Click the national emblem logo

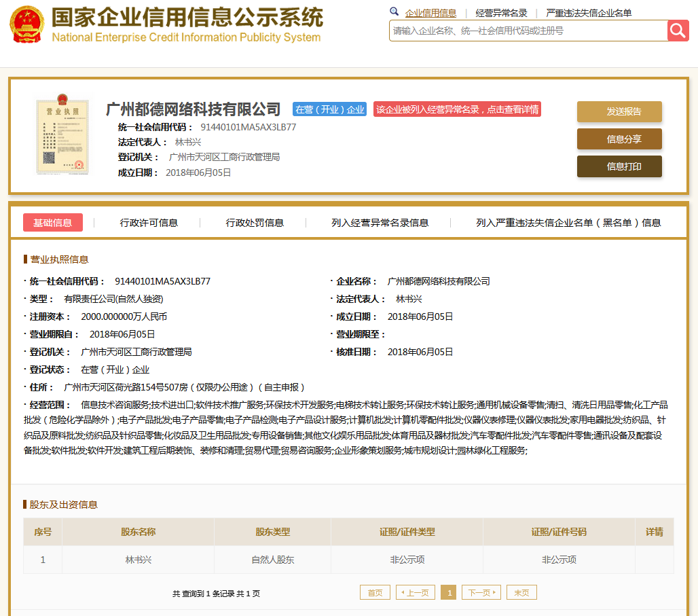(x=26, y=25)
